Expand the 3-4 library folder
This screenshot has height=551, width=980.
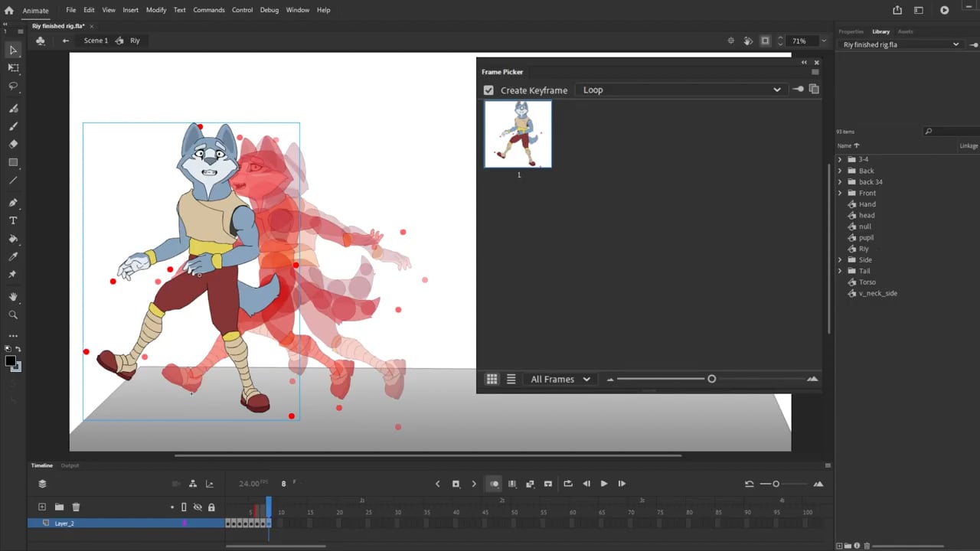tap(840, 159)
